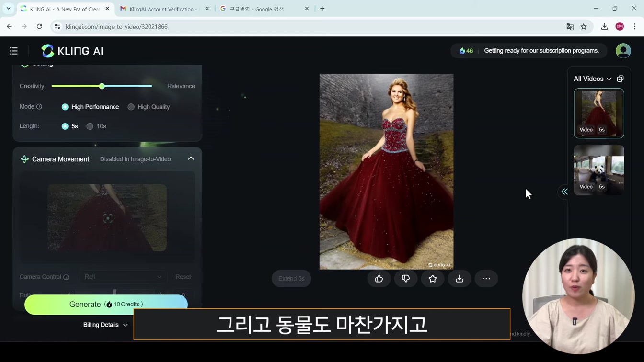Adjust the Creativity Relevance slider handle
Image resolution: width=644 pixels, height=362 pixels.
pos(102,86)
